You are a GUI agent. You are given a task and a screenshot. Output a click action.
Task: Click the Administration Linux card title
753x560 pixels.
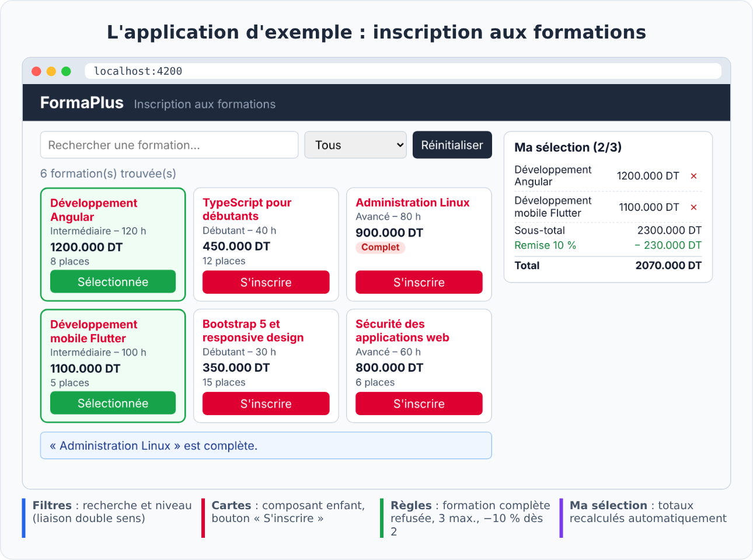[413, 203]
